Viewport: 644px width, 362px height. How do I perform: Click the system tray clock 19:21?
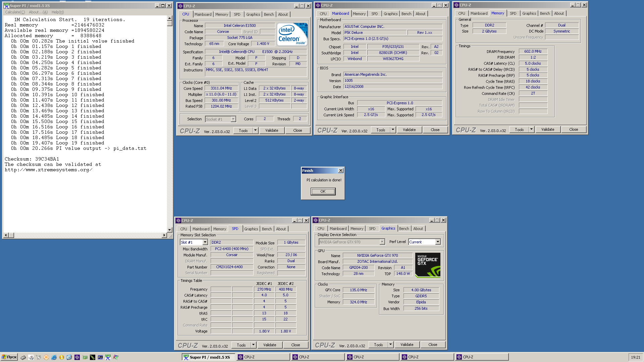636,357
